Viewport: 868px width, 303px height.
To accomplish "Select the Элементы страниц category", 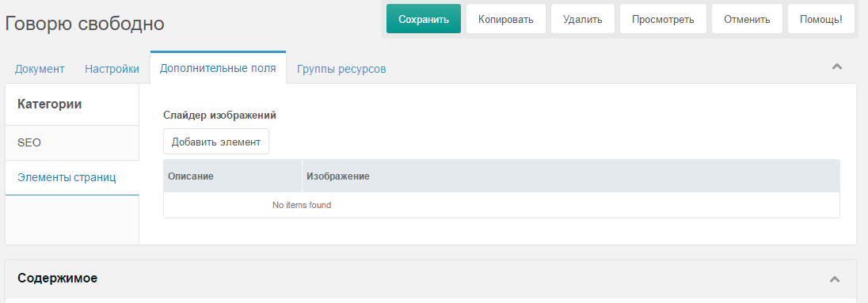I will tap(72, 177).
